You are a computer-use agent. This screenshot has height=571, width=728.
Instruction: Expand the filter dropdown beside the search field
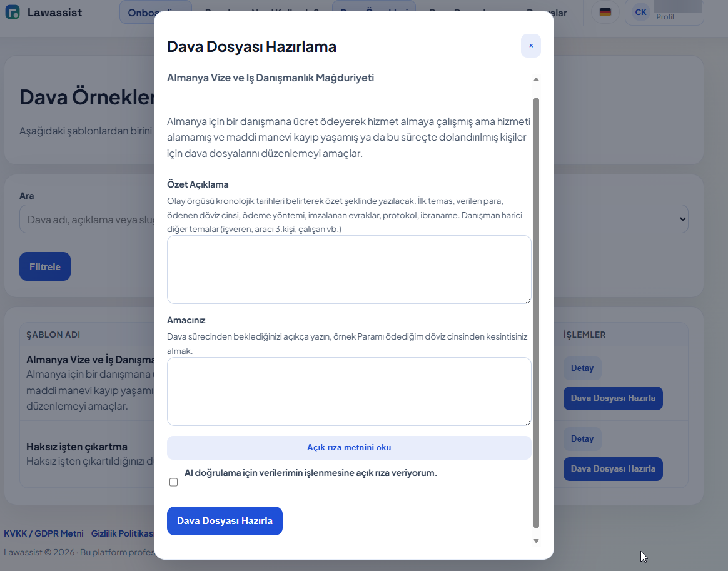tap(680, 219)
